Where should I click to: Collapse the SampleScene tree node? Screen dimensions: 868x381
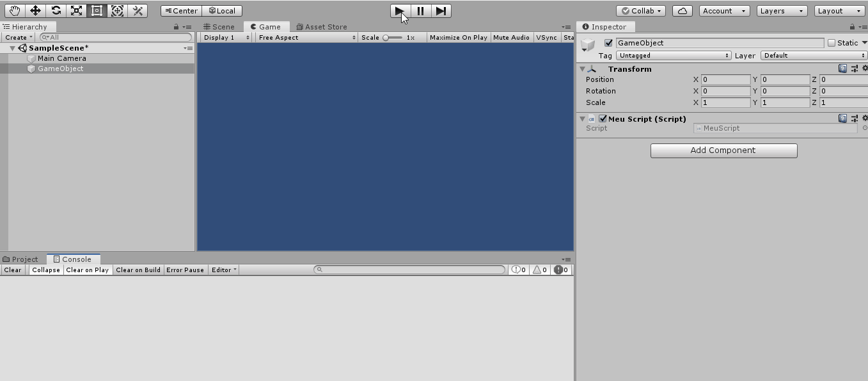coord(12,48)
